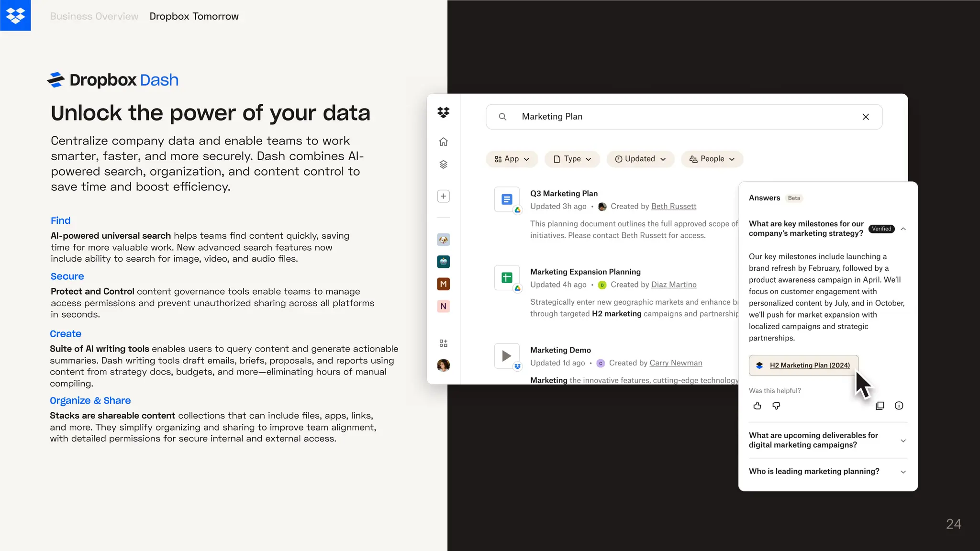Click the Business Overview header tab
This screenshot has height=551, width=980.
[x=94, y=16]
